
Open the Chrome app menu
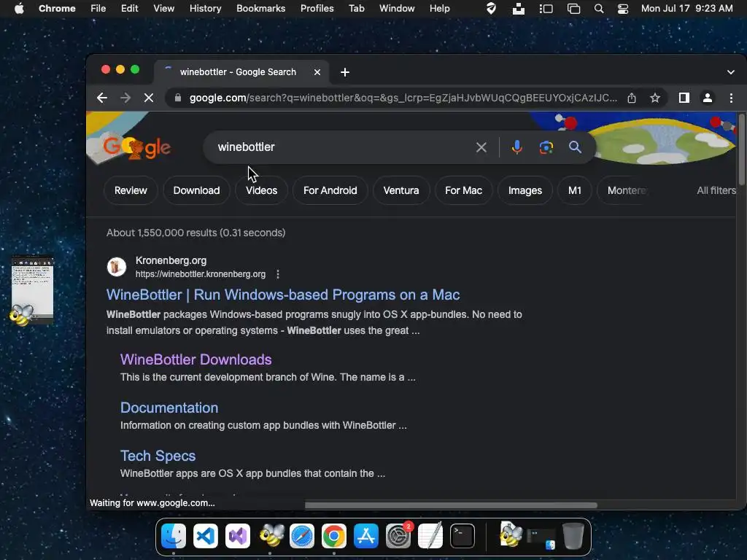point(57,9)
